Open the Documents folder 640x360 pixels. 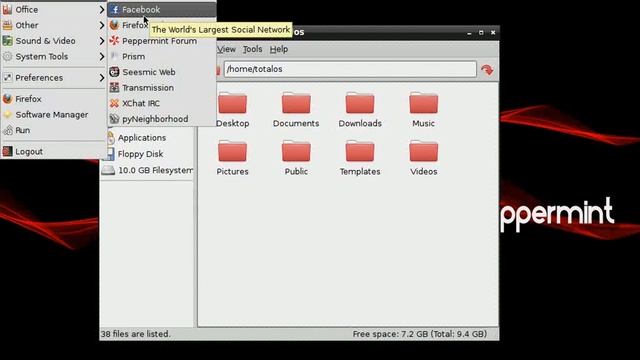click(x=296, y=110)
